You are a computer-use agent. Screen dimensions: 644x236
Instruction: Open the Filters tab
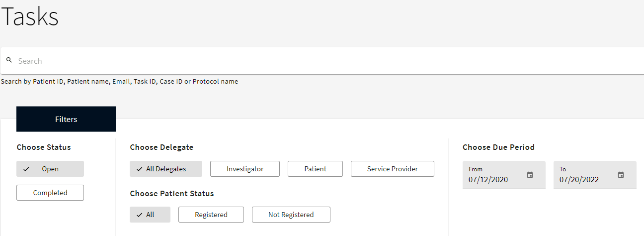click(66, 119)
